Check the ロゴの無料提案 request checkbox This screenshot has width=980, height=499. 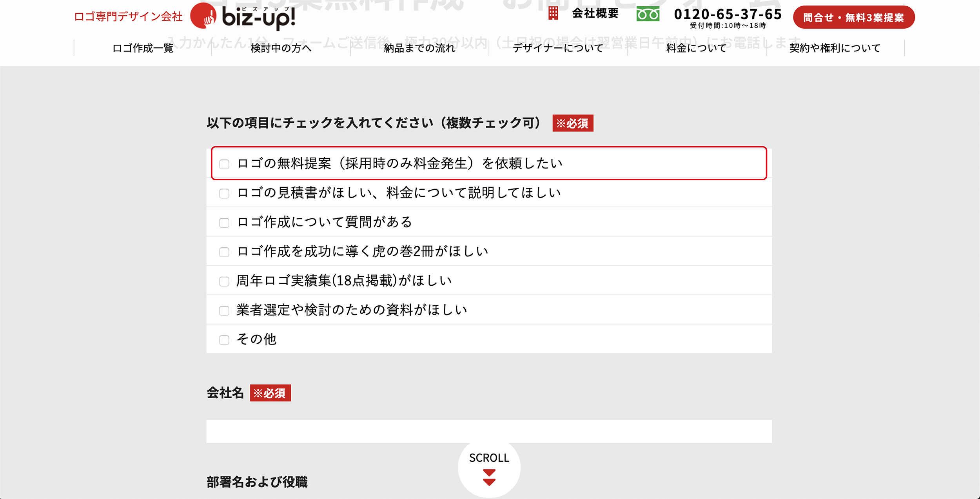(224, 164)
